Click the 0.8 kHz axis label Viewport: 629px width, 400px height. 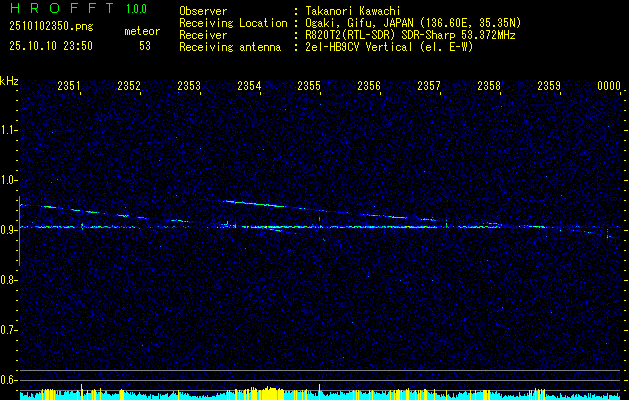8,280
